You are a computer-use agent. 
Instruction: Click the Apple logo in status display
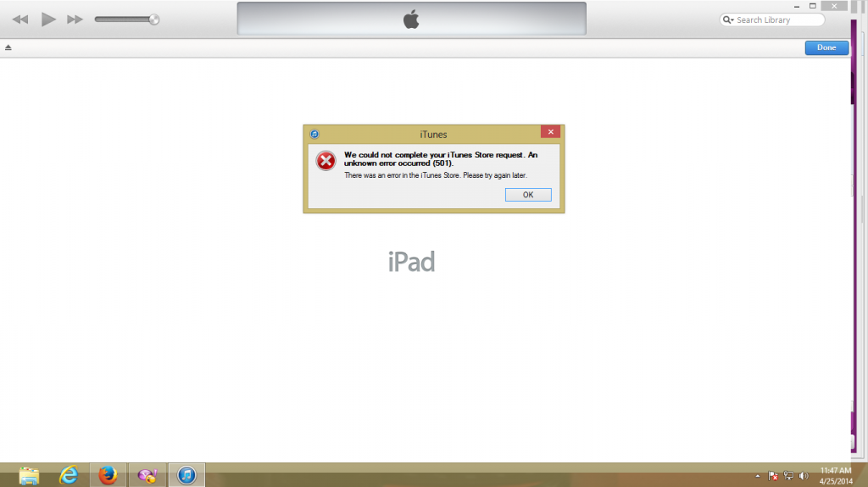click(x=411, y=19)
